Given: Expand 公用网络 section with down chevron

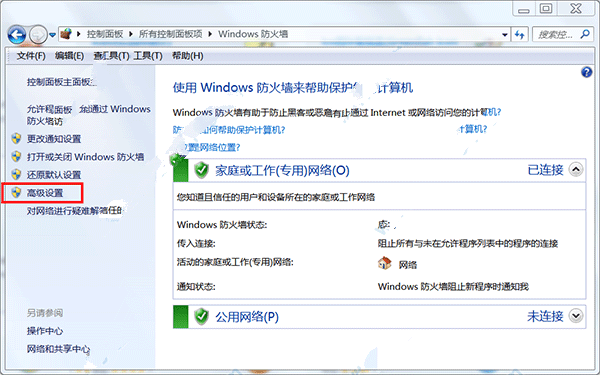Looking at the screenshot, I should click(x=576, y=316).
